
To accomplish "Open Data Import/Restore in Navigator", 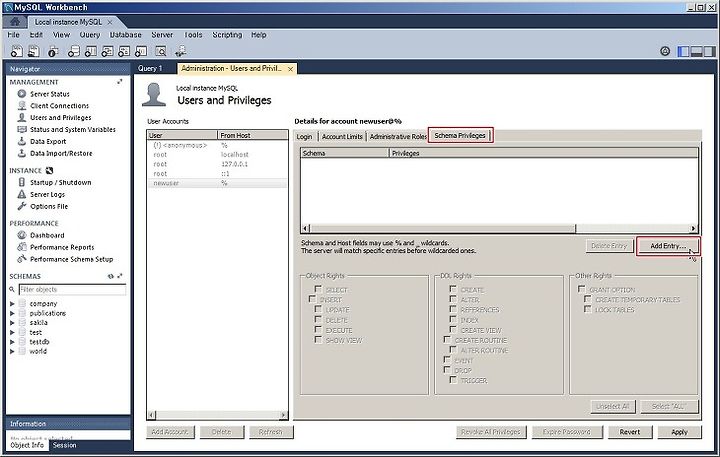I will (61, 153).
